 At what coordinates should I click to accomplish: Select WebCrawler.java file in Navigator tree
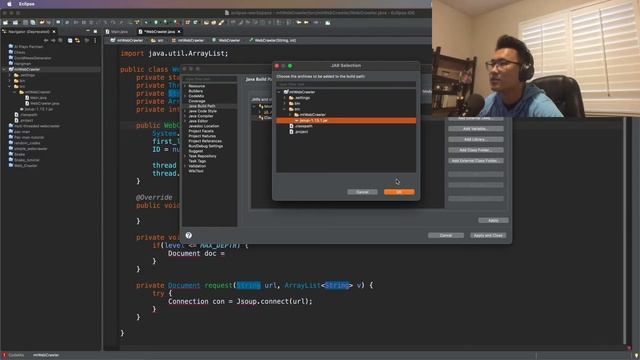[x=42, y=103]
